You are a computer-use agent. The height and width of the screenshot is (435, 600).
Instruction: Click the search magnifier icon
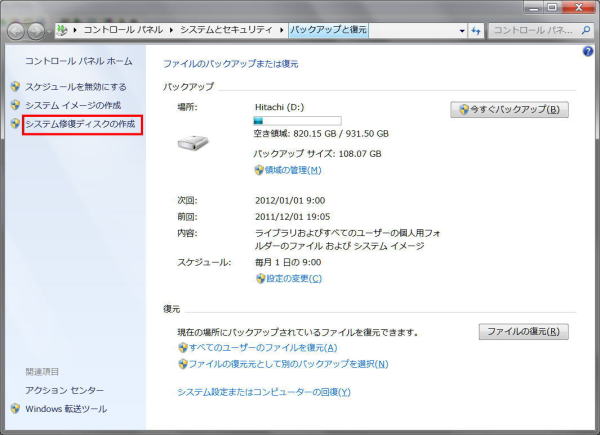[585, 30]
